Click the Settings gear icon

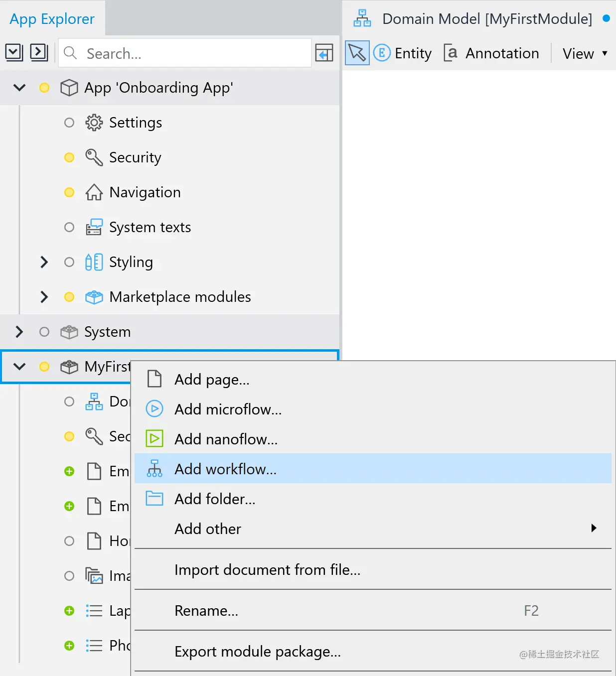tap(94, 123)
